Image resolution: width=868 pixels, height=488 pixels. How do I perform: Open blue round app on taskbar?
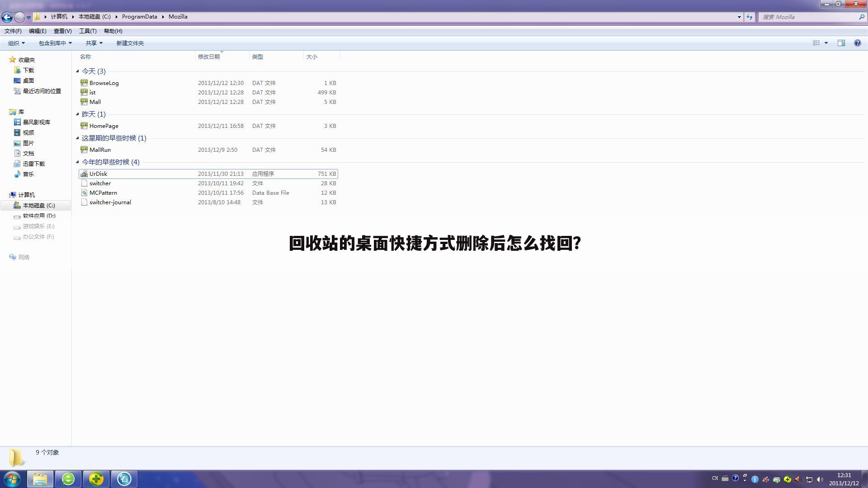tap(124, 479)
